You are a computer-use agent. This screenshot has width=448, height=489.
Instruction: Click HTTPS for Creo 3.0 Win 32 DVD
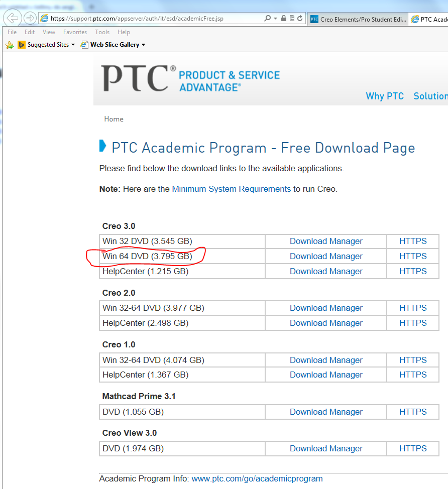coord(413,241)
